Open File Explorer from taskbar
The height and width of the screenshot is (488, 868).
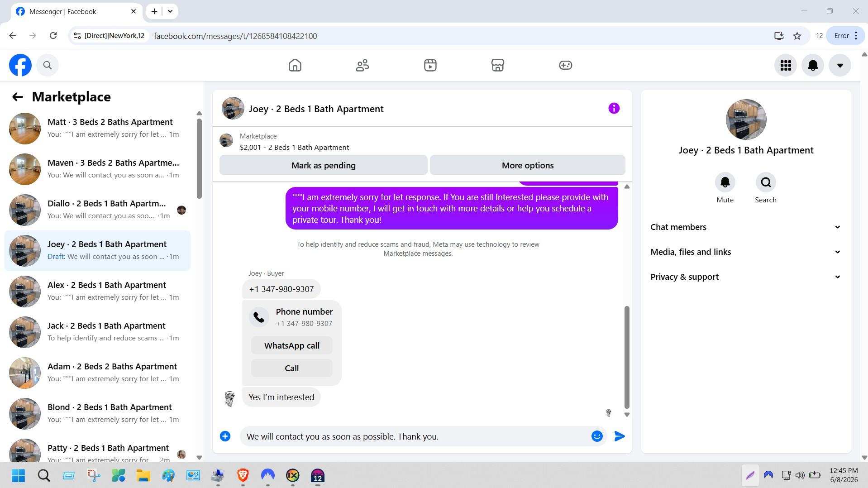[143, 475]
